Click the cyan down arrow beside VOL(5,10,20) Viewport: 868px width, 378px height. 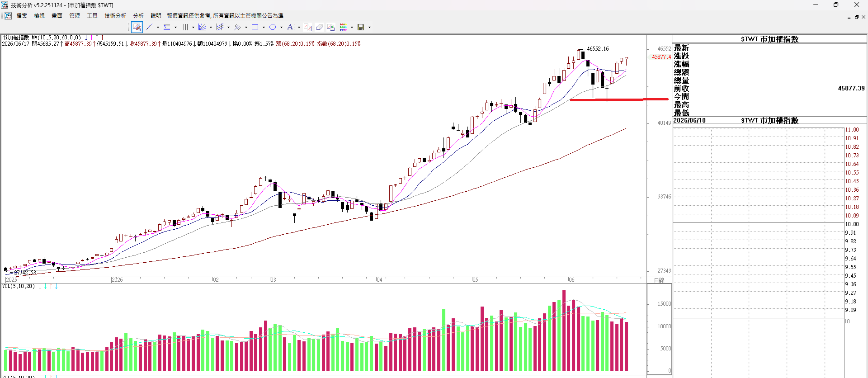[45, 286]
